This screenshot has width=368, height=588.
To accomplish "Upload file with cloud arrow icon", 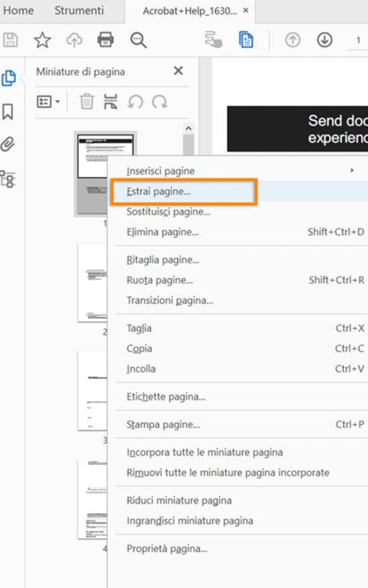I will pyautogui.click(x=74, y=40).
